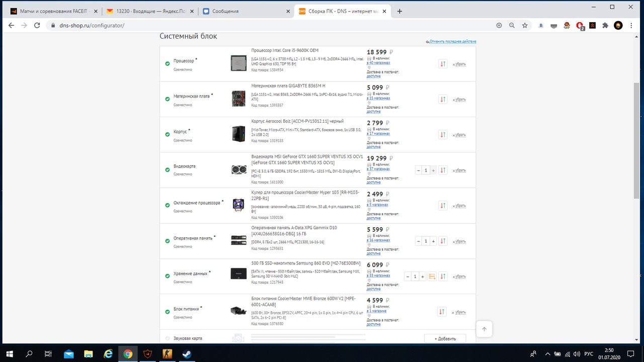The image size is (644, 362).
Task: Switch to the FACEIT matches tab
Action: point(54,11)
